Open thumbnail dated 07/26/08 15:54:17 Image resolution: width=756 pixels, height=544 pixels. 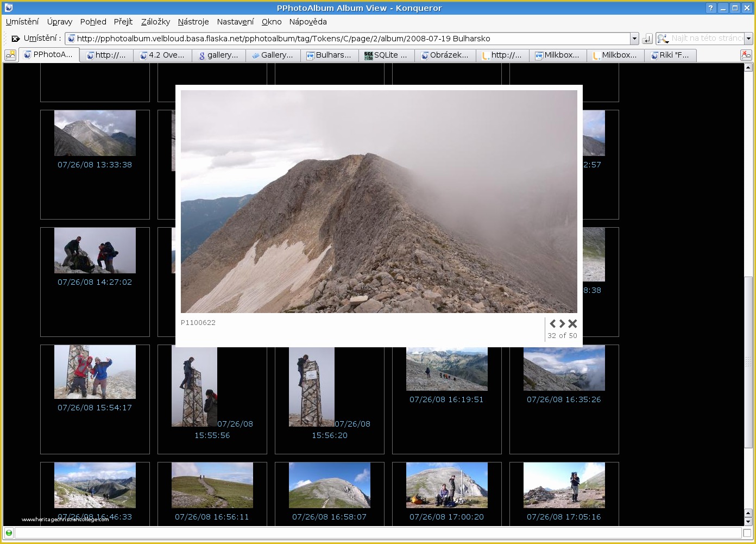click(95, 372)
